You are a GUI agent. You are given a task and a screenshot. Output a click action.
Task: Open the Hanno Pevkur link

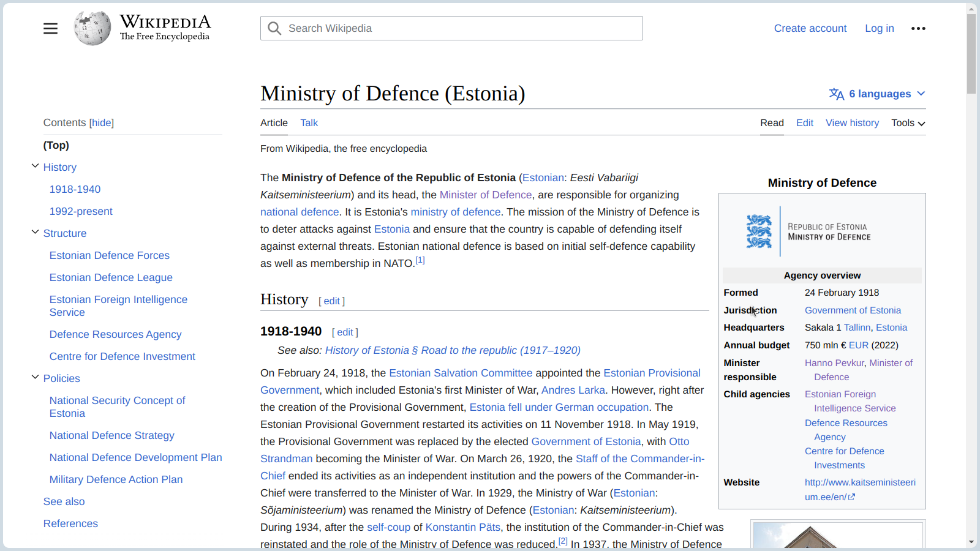[x=834, y=363]
